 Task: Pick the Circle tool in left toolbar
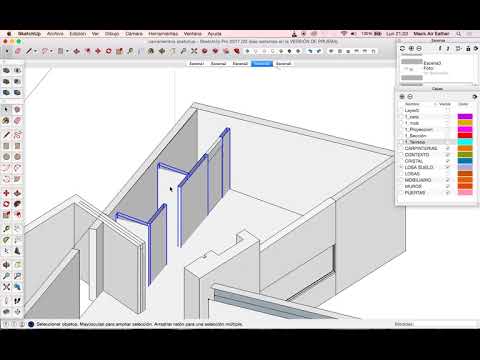pyautogui.click(x=6, y=157)
